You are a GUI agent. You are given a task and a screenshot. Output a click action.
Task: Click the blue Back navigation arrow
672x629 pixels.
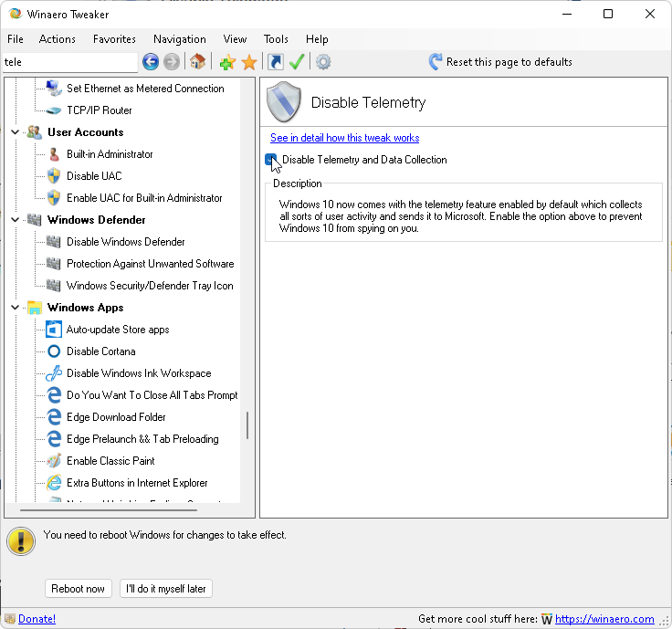[151, 62]
